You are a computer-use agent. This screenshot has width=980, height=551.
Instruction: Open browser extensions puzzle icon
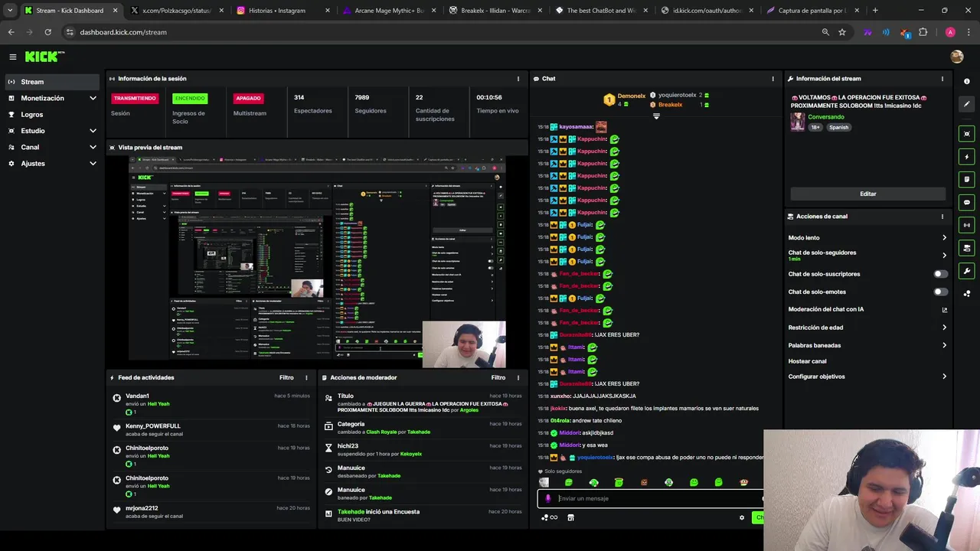click(923, 32)
